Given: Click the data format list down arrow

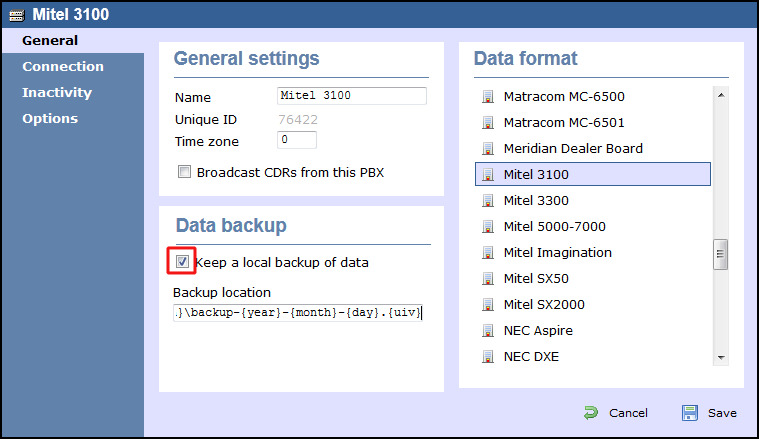Looking at the screenshot, I should [721, 358].
